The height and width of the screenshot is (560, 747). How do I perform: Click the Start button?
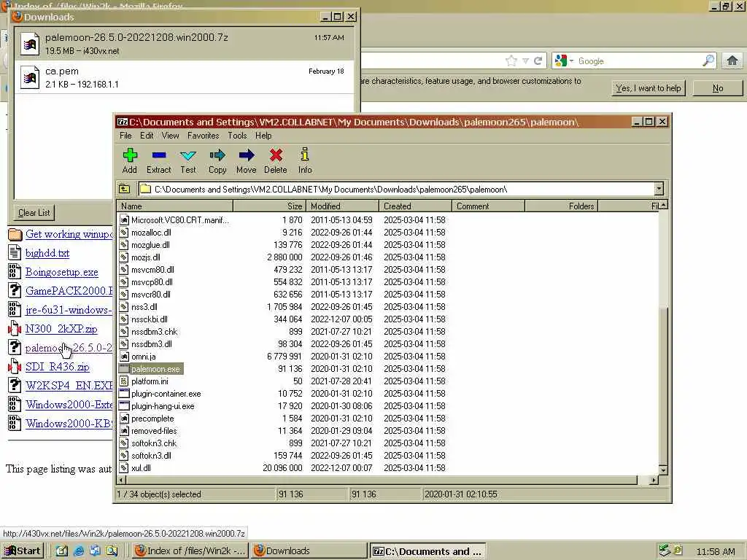pos(23,551)
